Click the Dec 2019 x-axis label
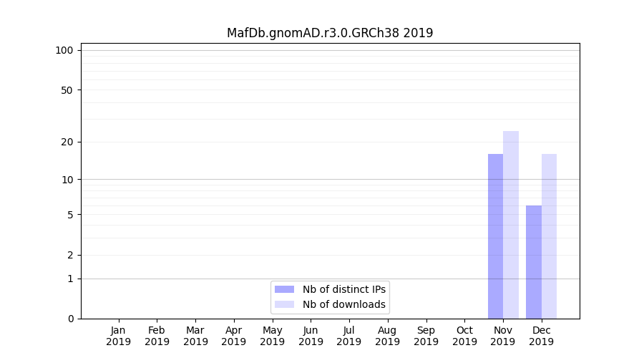The height and width of the screenshot is (358, 644). (541, 336)
